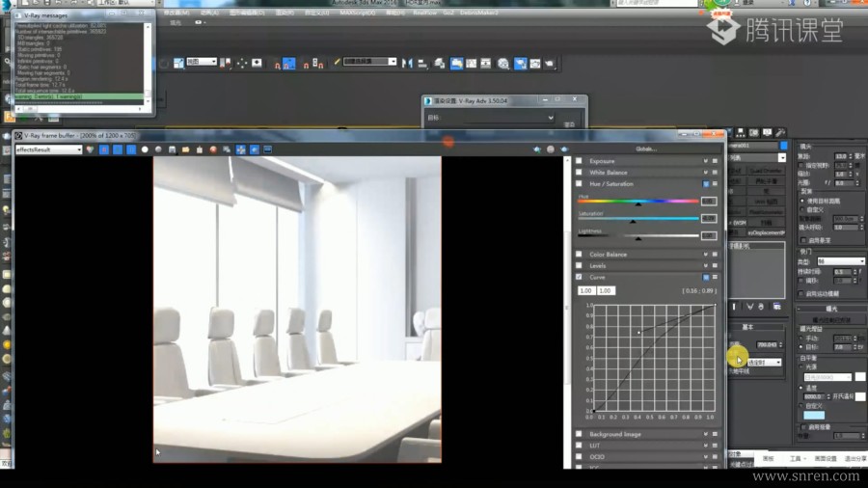This screenshot has width=868, height=488.
Task: Enable the Exposure correction checkbox
Action: point(579,161)
